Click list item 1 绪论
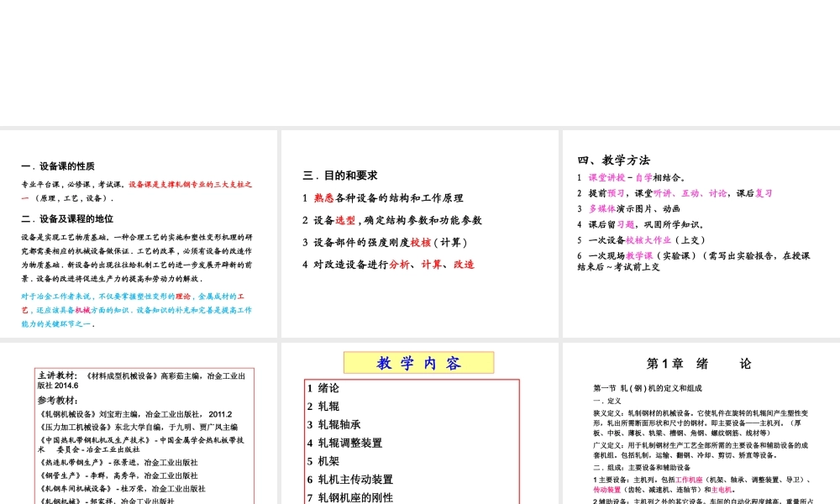The image size is (840, 504). (x=324, y=387)
